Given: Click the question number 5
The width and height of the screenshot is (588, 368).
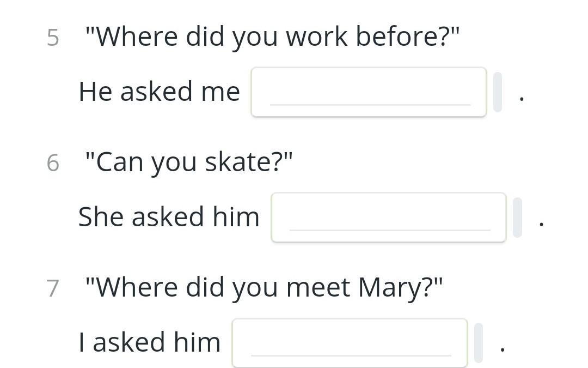Looking at the screenshot, I should coord(53,38).
